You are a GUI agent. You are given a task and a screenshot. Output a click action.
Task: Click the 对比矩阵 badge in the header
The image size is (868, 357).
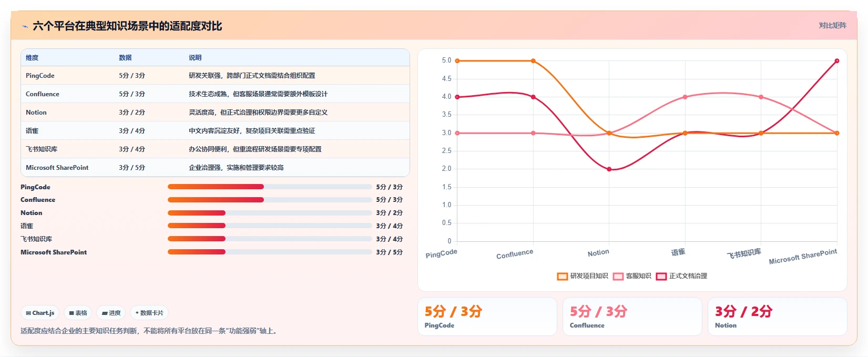[832, 25]
